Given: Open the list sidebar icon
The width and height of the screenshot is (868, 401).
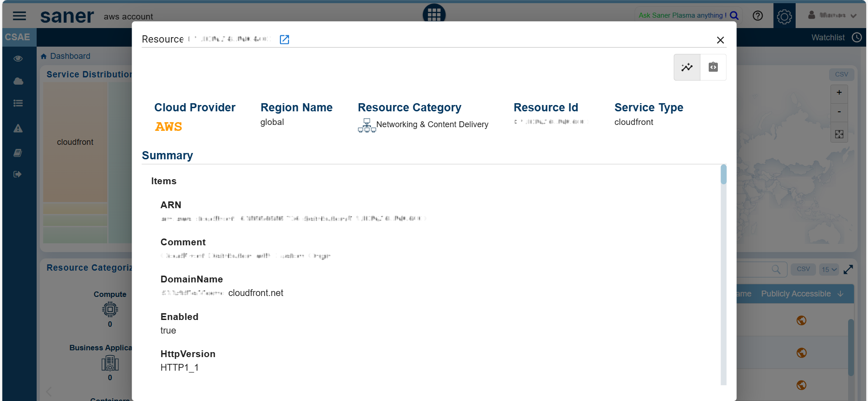Looking at the screenshot, I should coord(18,103).
